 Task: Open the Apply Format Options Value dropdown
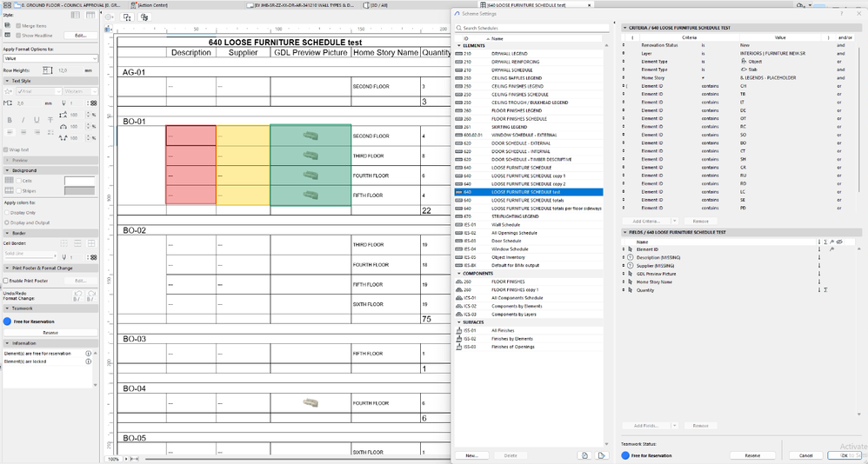point(50,58)
